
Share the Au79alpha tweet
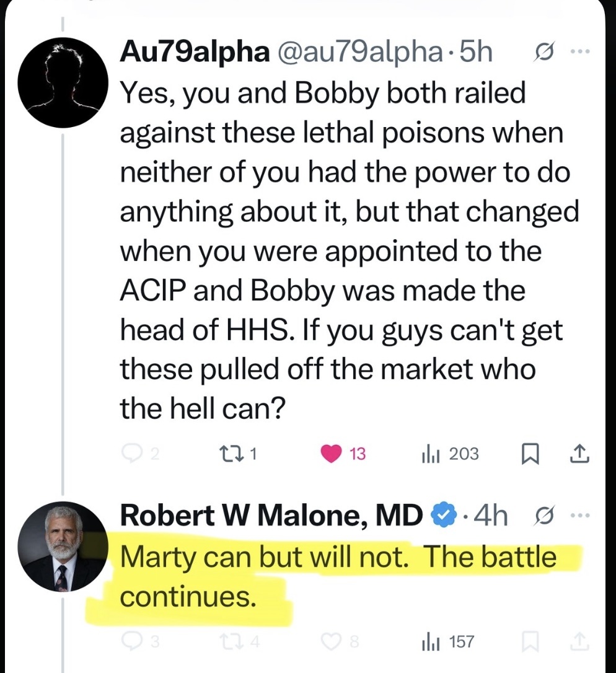[x=579, y=455]
